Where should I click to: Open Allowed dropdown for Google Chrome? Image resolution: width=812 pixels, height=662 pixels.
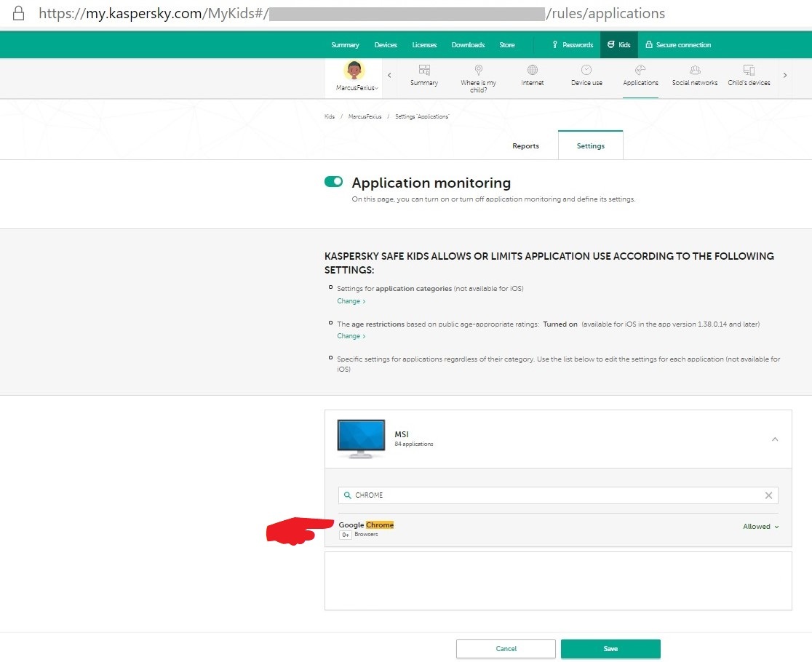(761, 527)
